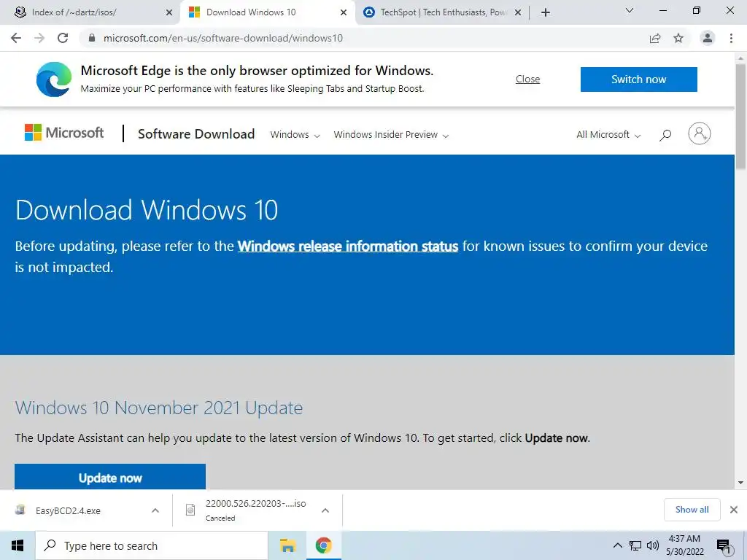Open the notification center icon
The image size is (747, 560).
click(x=724, y=546)
